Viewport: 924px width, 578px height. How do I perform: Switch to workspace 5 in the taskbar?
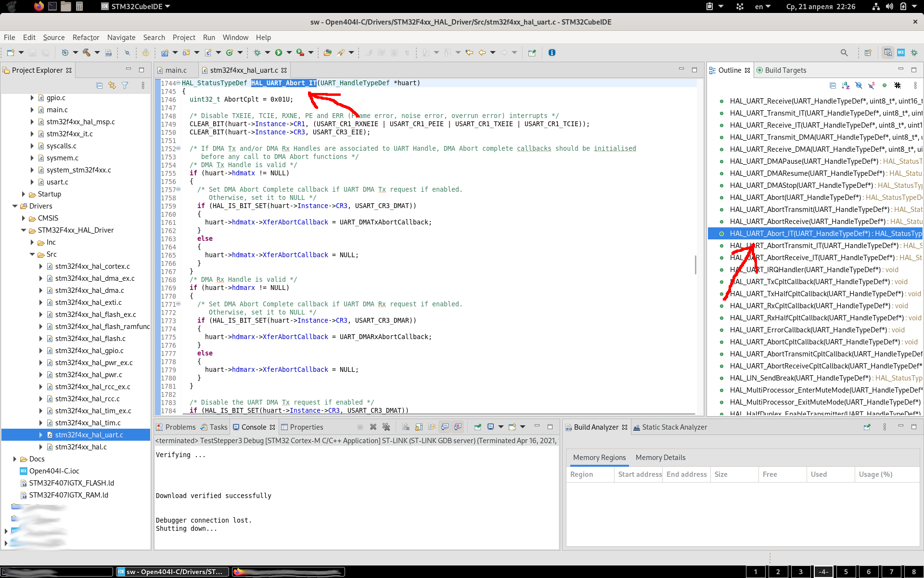[x=846, y=572]
